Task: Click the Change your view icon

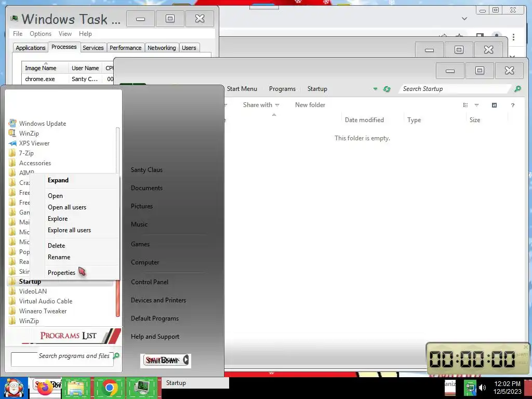Action: pos(465,105)
